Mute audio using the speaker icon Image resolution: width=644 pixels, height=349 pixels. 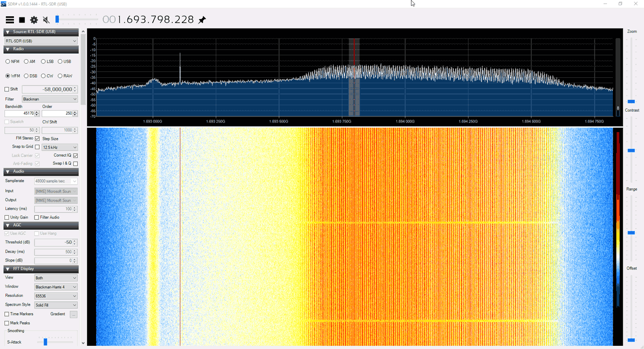tap(46, 19)
